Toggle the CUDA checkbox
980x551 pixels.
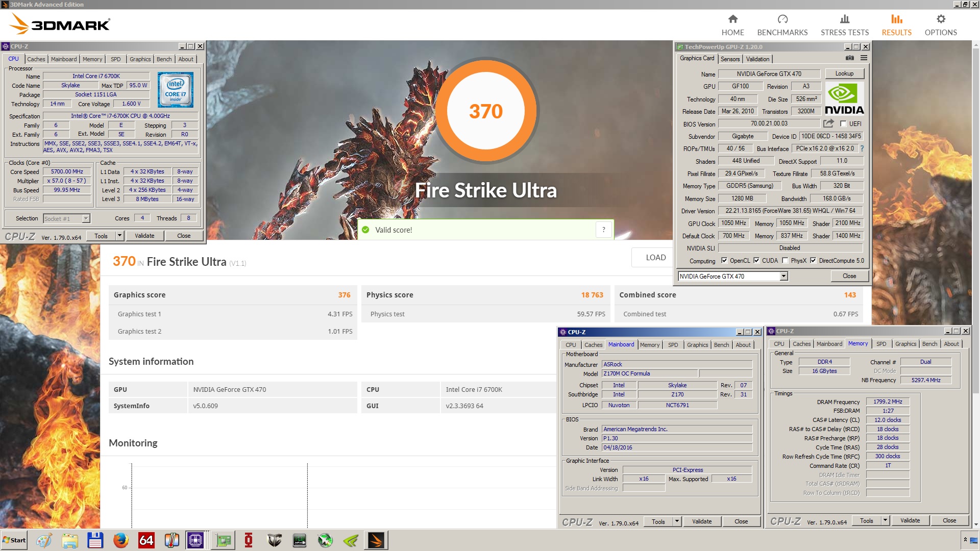pyautogui.click(x=756, y=261)
